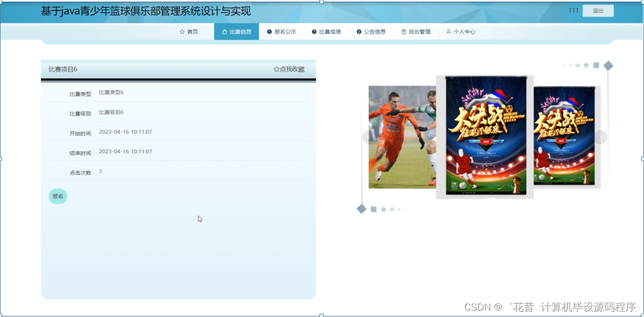Select the center World Cup poster image
644x317 pixels.
[485, 137]
